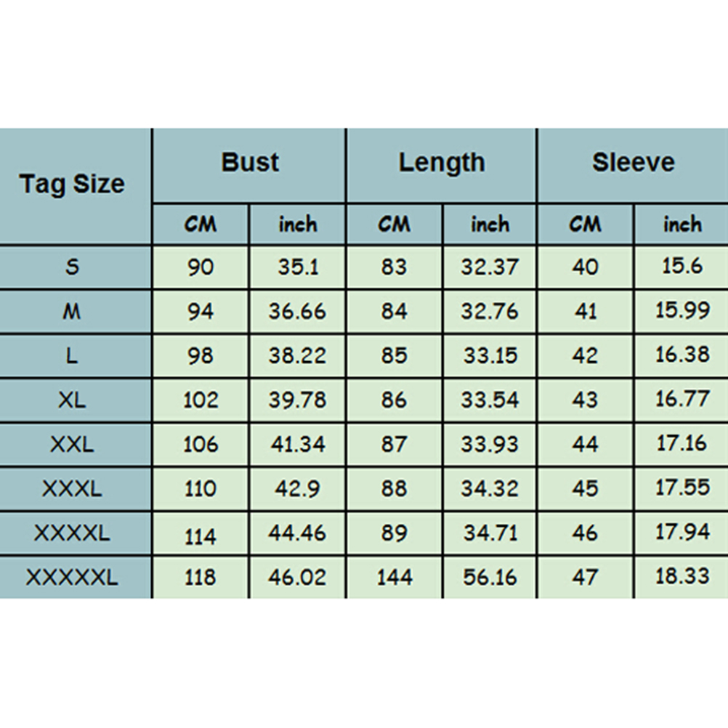Select the XXXL size row label
Image resolution: width=728 pixels, height=728 pixels.
(72, 488)
